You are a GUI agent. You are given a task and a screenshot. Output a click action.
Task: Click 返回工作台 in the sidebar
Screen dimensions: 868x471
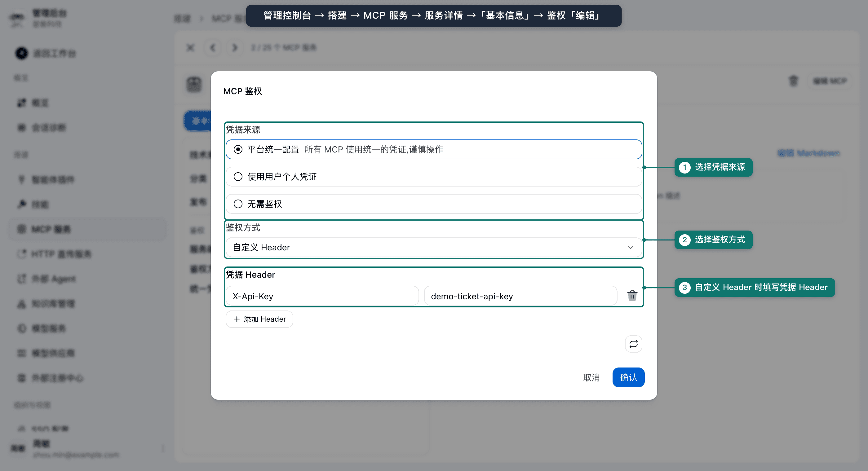click(46, 53)
